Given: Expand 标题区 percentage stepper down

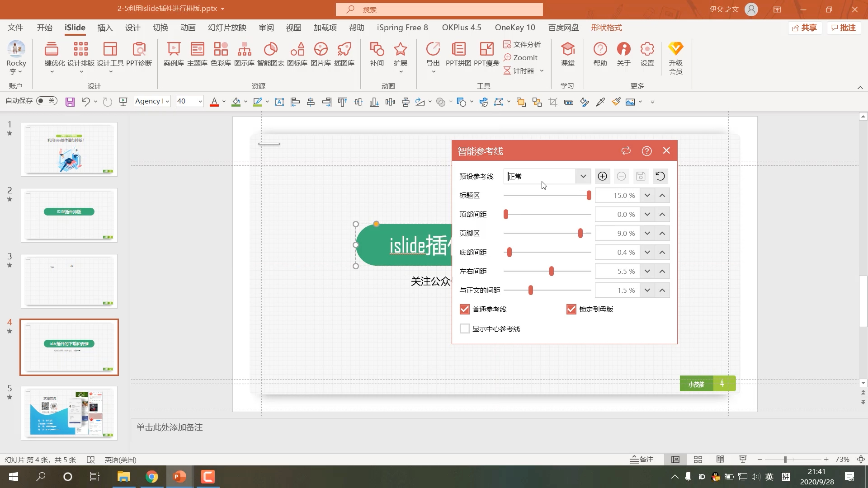Looking at the screenshot, I should (x=647, y=195).
